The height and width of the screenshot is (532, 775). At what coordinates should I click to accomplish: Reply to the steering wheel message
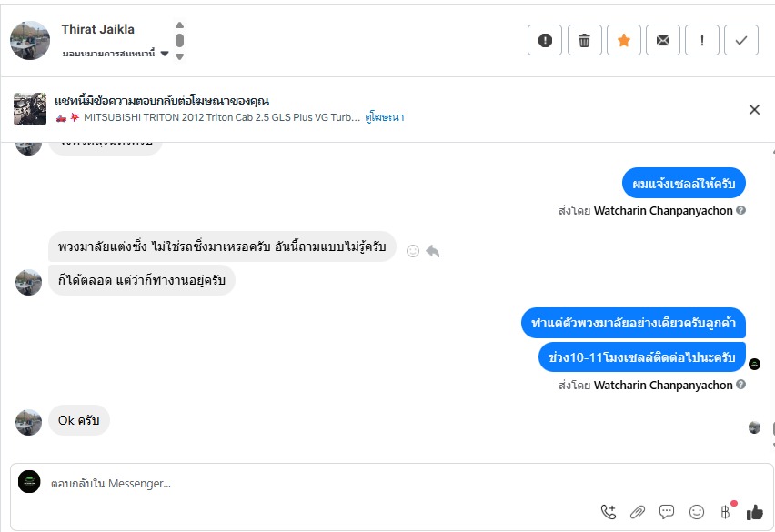click(433, 251)
